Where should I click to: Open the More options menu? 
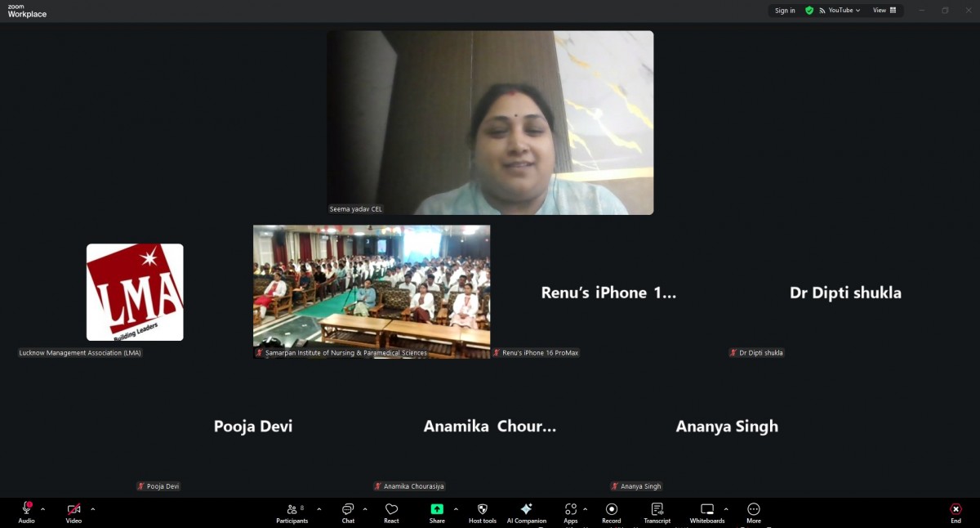(753, 511)
